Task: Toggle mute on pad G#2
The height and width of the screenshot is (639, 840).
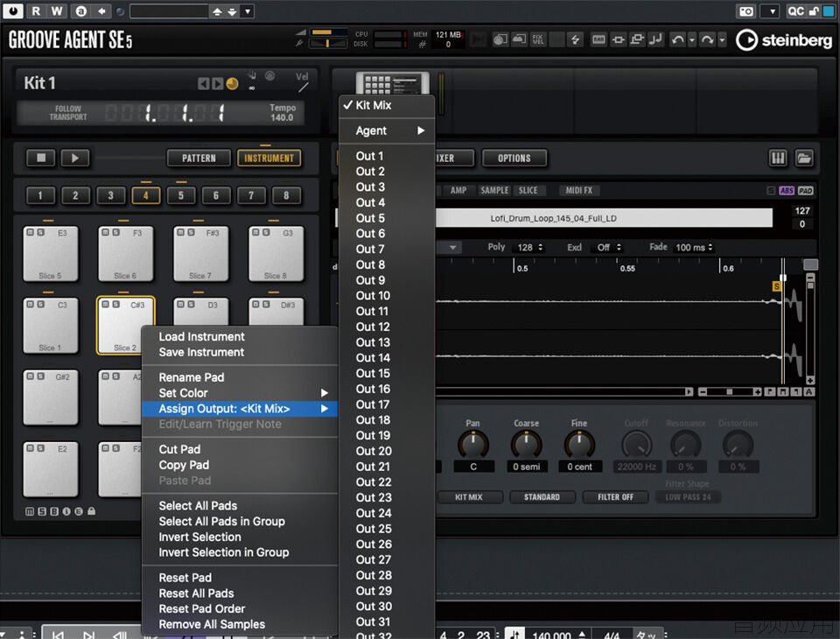Action: click(31, 376)
